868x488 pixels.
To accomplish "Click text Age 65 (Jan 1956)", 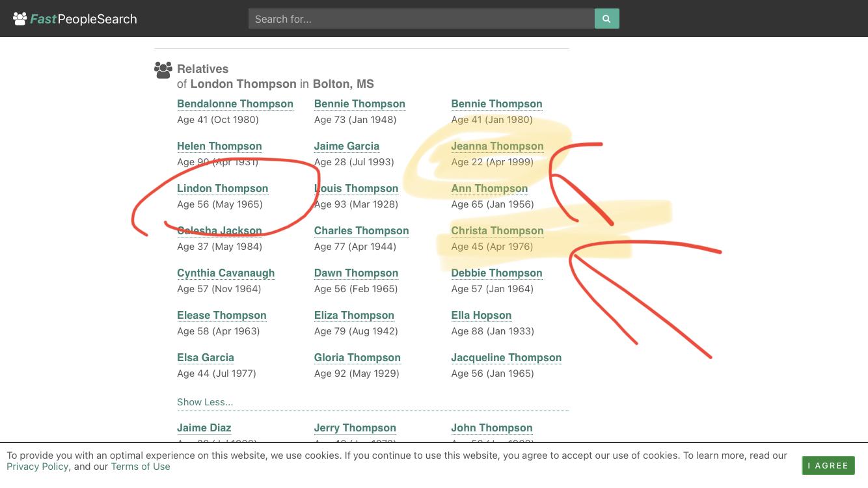I will [493, 204].
